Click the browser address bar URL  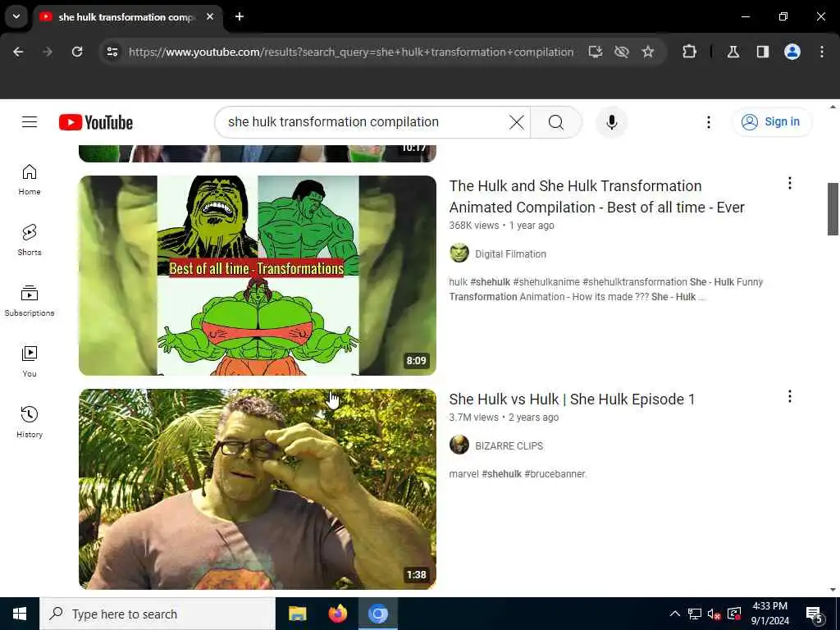351,52
